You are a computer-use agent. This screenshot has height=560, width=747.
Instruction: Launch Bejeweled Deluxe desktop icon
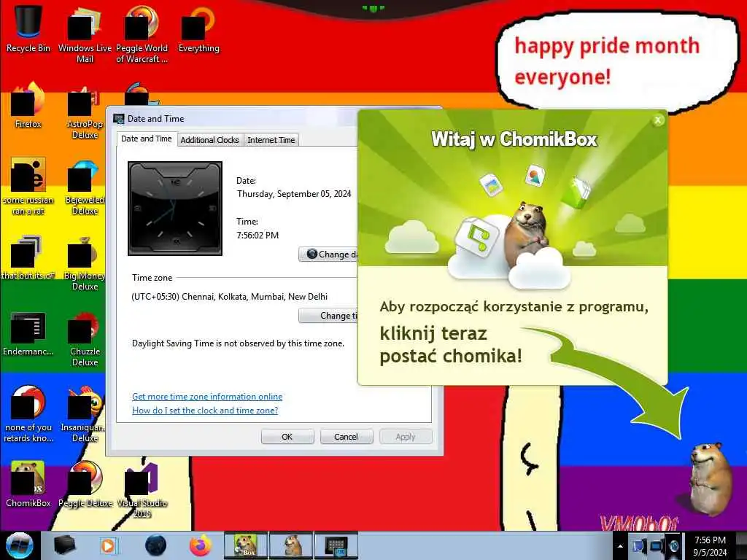pos(85,186)
